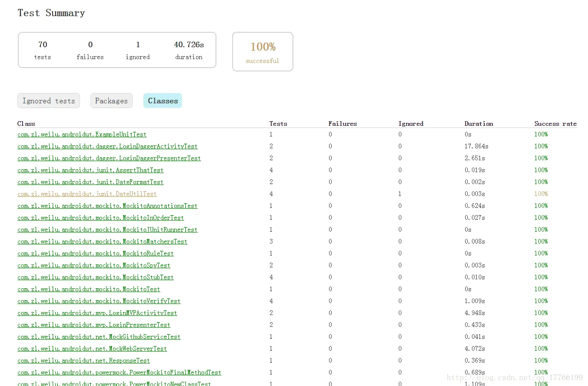Click the 100% successful box

[263, 52]
